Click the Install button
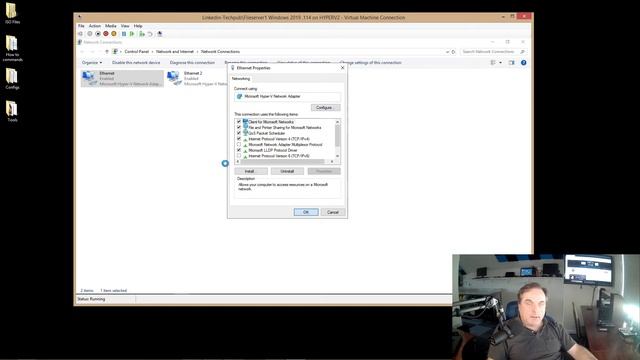 click(x=251, y=171)
